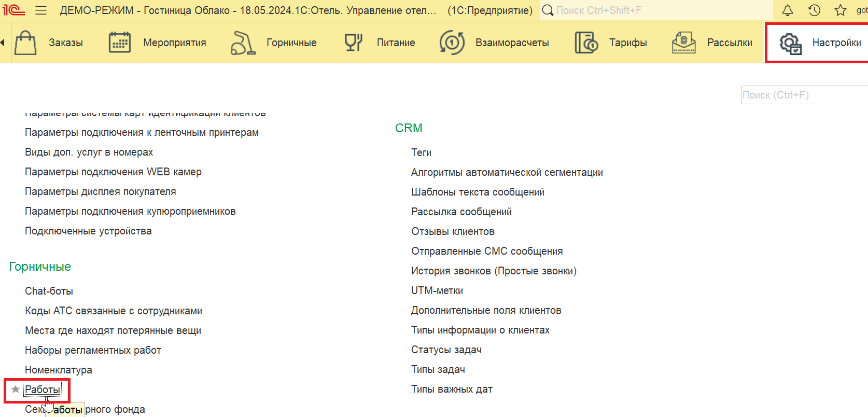
Task: Open Дополнительные поля клиентов
Action: [486, 311]
